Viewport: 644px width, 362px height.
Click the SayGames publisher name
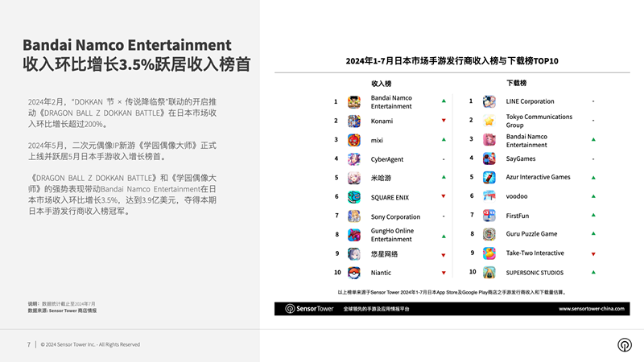(x=520, y=158)
